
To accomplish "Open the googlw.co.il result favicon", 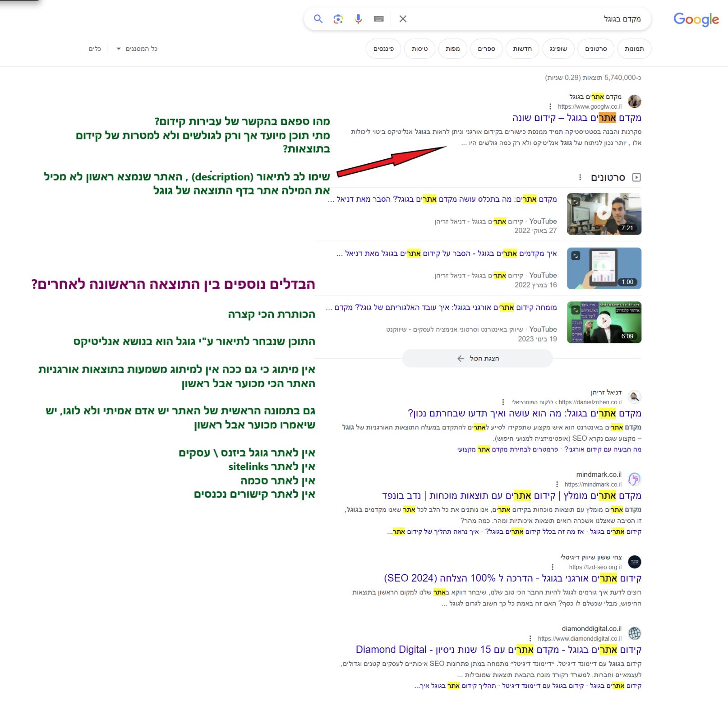I will pos(635,102).
